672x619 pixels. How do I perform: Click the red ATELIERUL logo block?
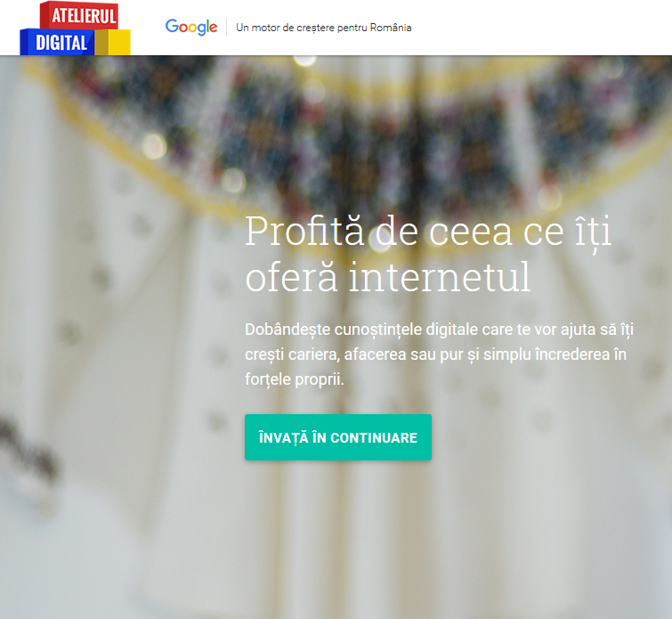(79, 15)
